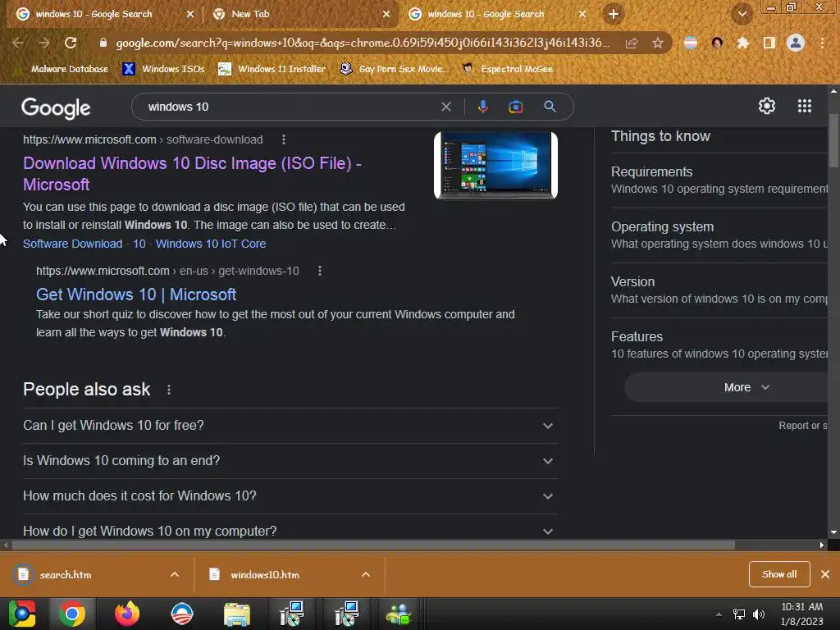This screenshot has width=840, height=630.
Task: Bookmark this page with the star icon
Action: 658,43
